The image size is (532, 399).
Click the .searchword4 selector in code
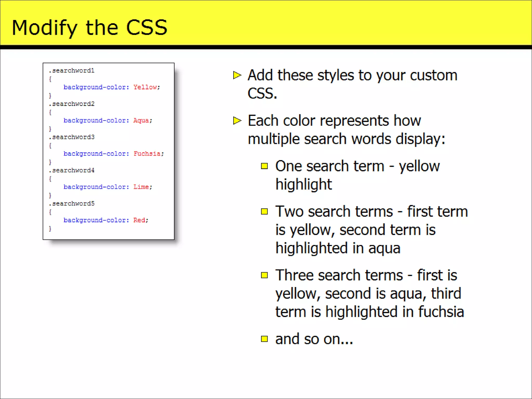[72, 170]
